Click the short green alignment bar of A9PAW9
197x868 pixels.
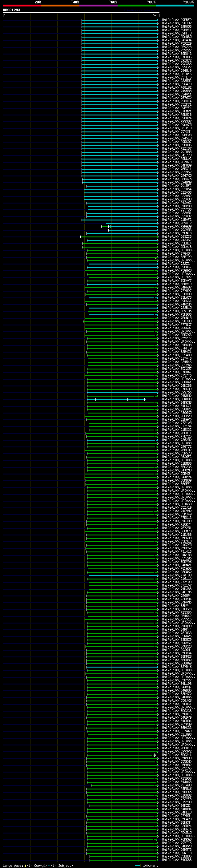[106, 227]
